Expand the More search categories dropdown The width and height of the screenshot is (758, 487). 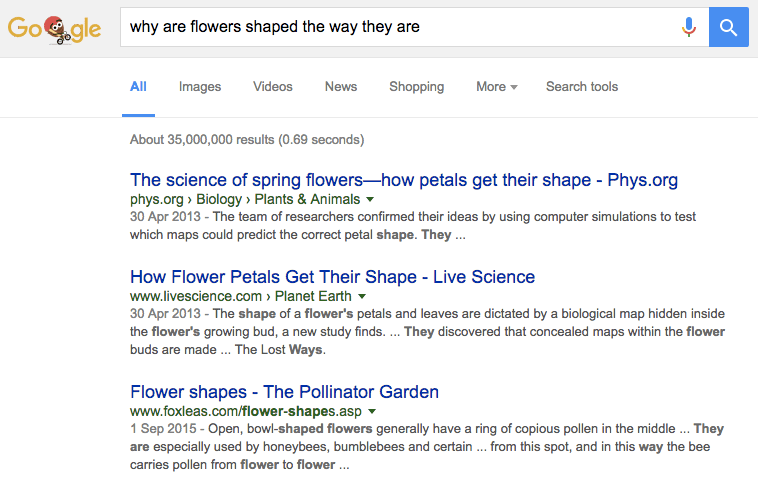click(x=496, y=87)
